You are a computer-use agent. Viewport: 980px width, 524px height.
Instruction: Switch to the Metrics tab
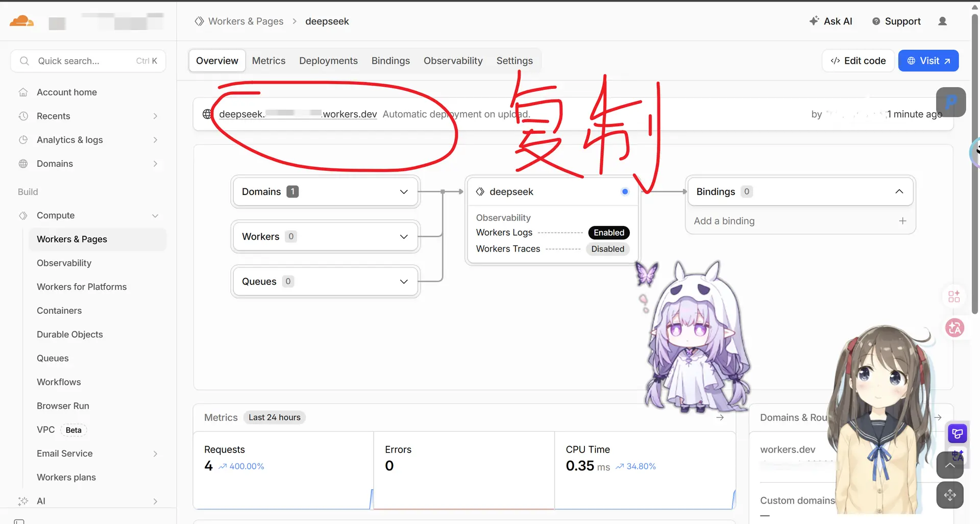268,61
